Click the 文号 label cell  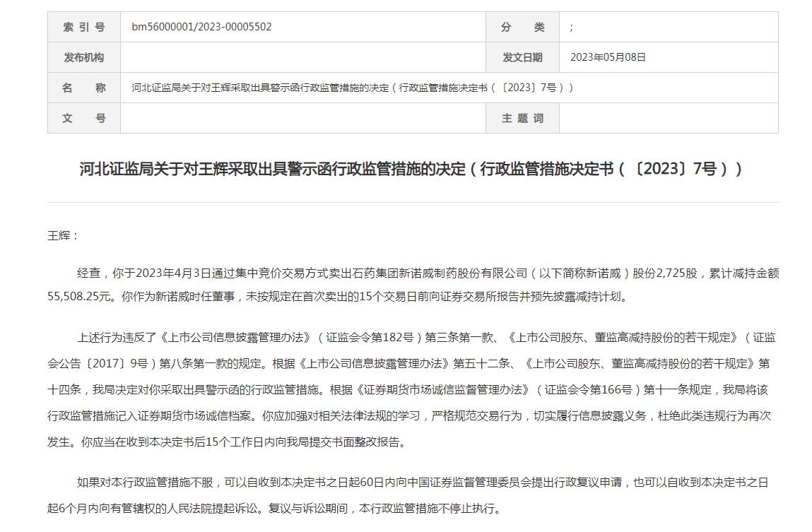tap(84, 119)
